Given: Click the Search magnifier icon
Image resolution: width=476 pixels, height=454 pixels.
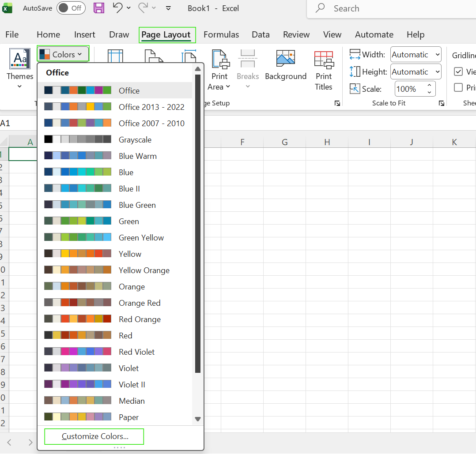Looking at the screenshot, I should pyautogui.click(x=320, y=8).
